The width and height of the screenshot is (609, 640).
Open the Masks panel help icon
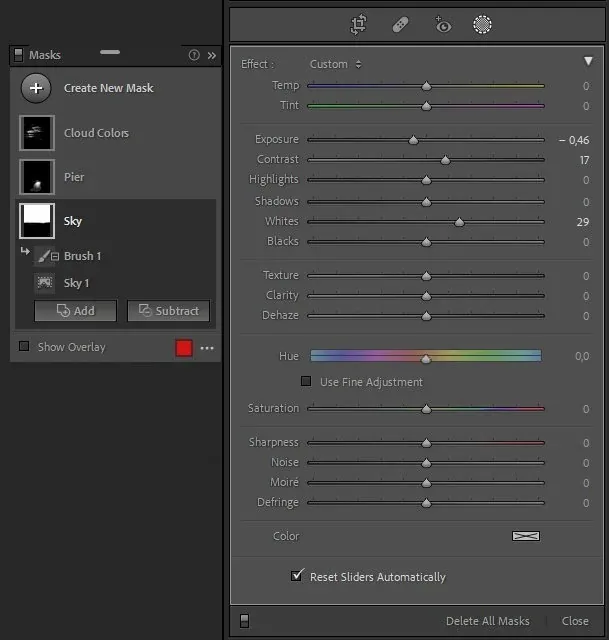194,55
